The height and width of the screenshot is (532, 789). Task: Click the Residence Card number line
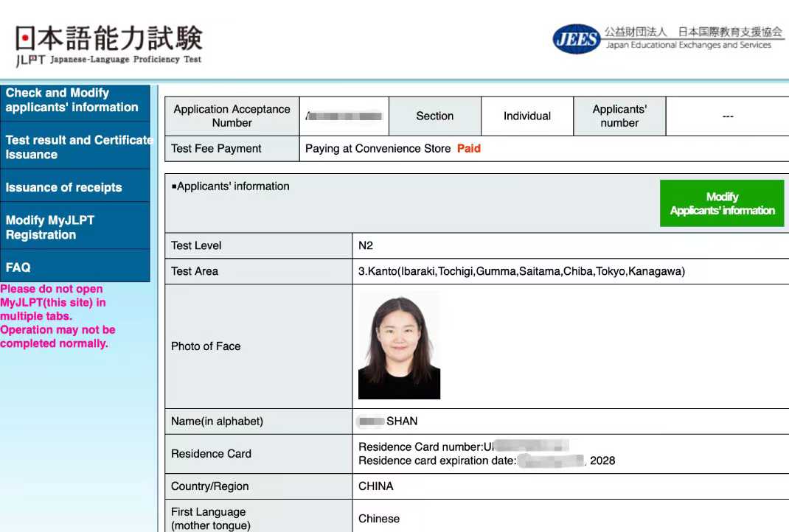pyautogui.click(x=463, y=447)
